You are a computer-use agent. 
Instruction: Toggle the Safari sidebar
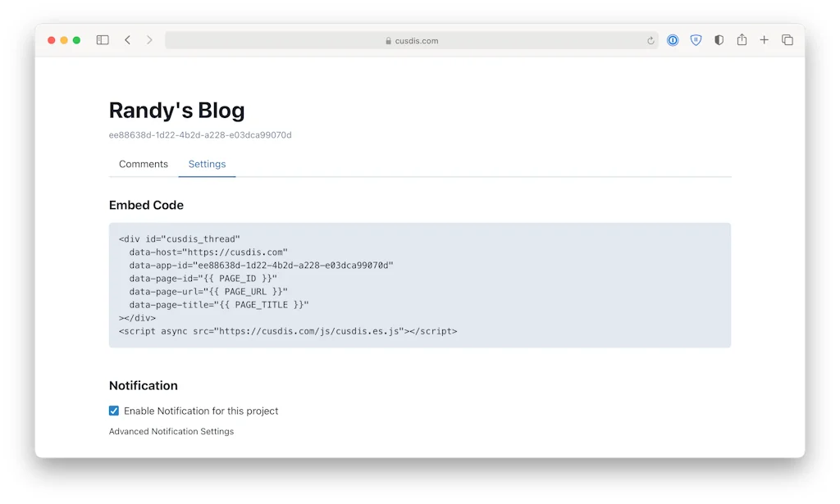(102, 39)
